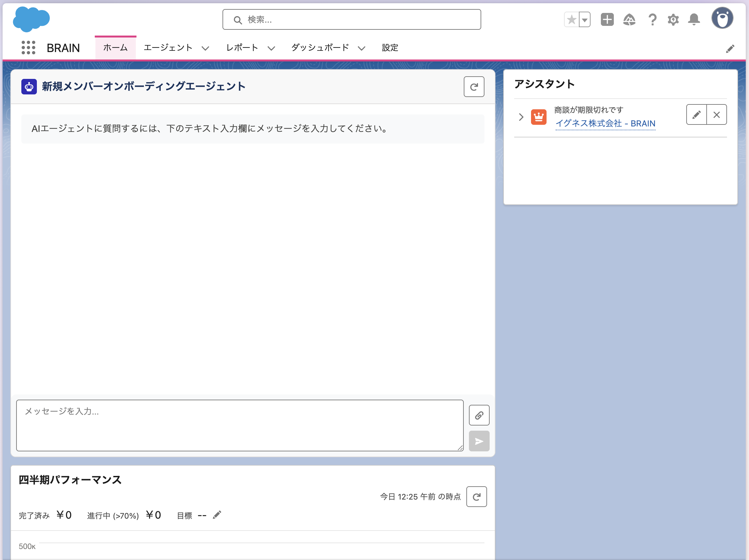Click the Trailhead guidance icon
Image resolution: width=749 pixels, height=560 pixels.
[629, 20]
